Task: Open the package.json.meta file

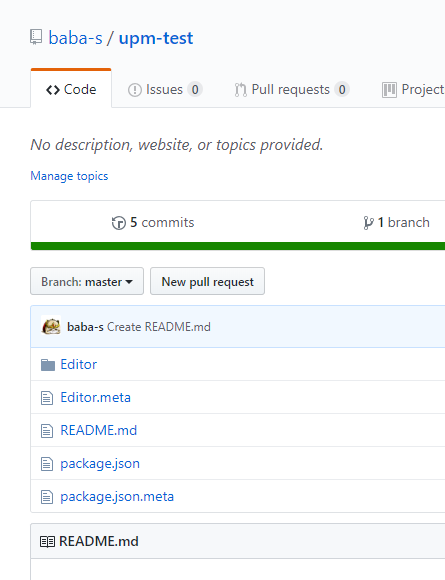Action: coord(117,496)
